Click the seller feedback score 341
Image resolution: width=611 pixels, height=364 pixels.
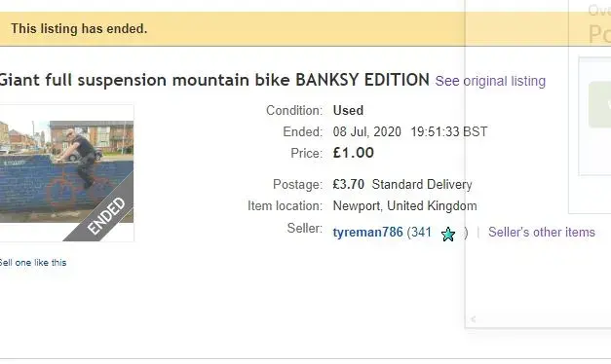coord(422,232)
